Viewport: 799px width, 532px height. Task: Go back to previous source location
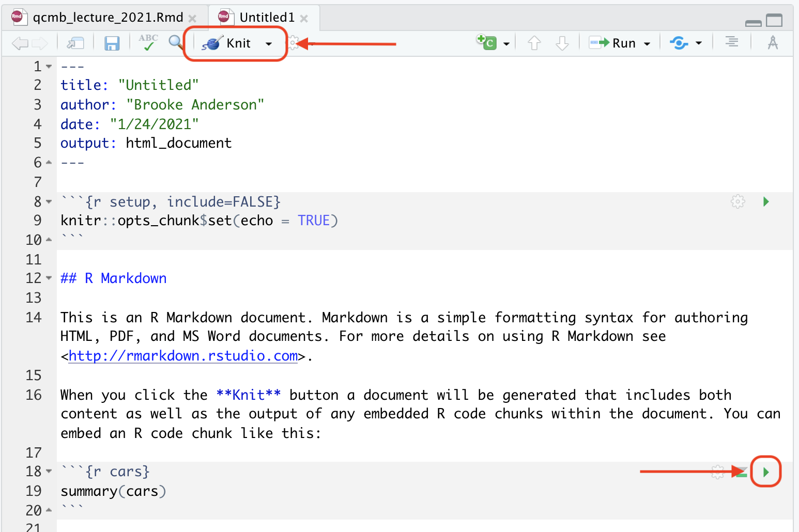point(20,43)
